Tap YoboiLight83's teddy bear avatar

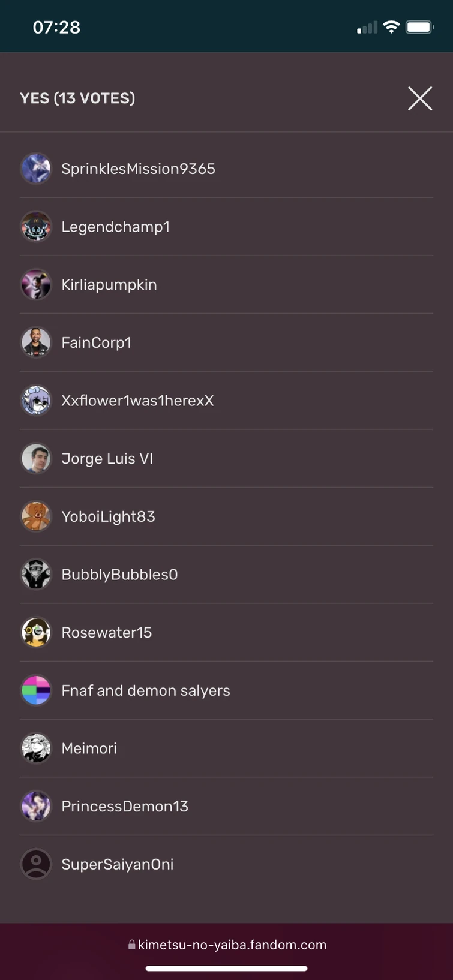[36, 516]
